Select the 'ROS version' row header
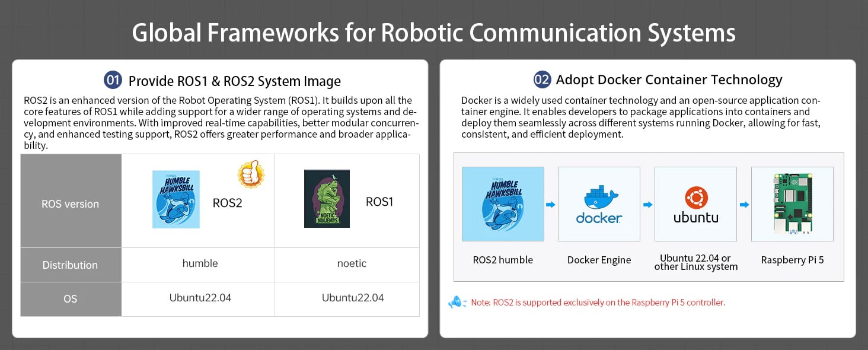The height and width of the screenshot is (350, 868). pyautogui.click(x=71, y=203)
